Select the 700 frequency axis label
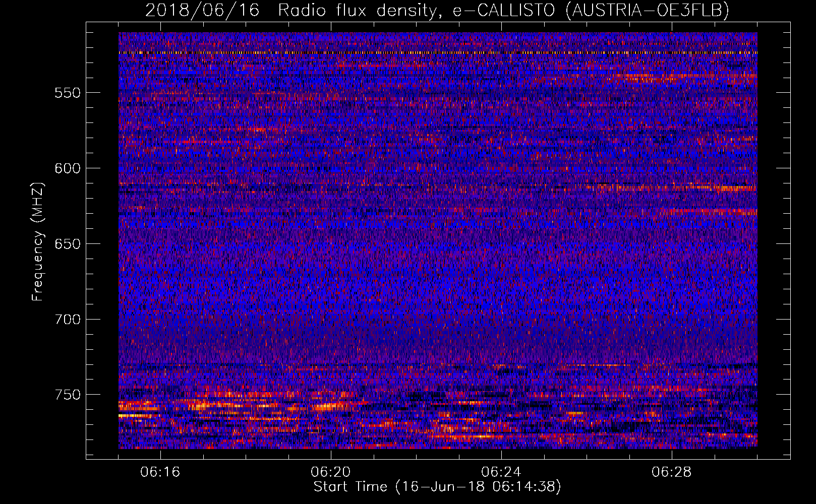The image size is (816, 504). (x=68, y=319)
